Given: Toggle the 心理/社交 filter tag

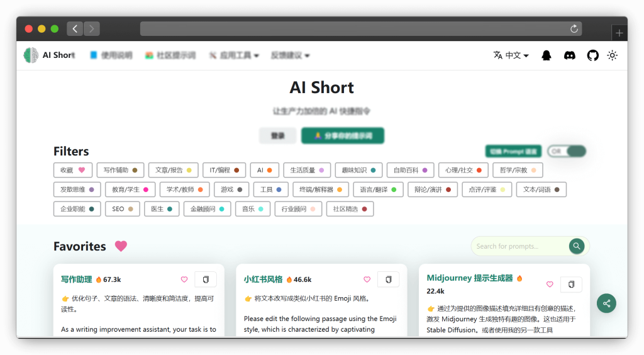Looking at the screenshot, I should coord(464,170).
